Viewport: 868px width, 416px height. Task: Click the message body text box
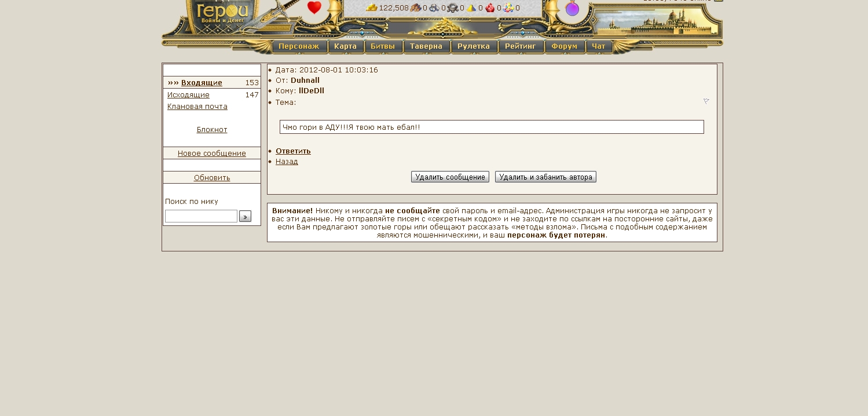pos(492,127)
